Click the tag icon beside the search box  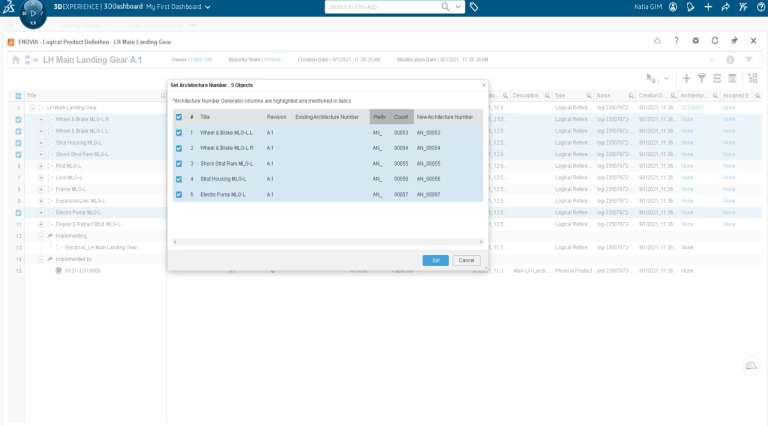coord(474,7)
